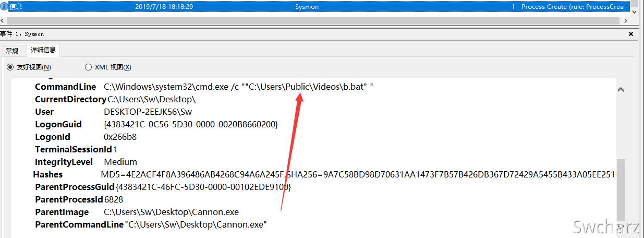Click the LogonId value 0x266b8
Screen dimensions: 644x238
[120, 137]
